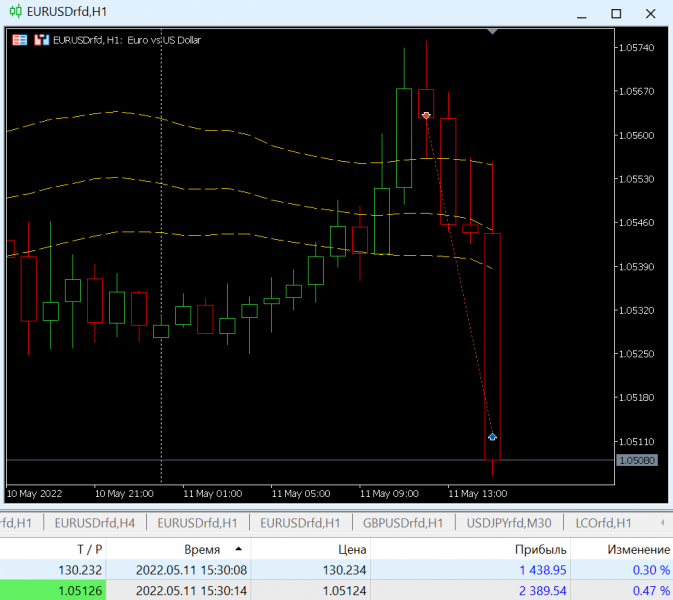673x600 pixels.
Task: Select the current price label 1.05080
Action: tap(637, 461)
